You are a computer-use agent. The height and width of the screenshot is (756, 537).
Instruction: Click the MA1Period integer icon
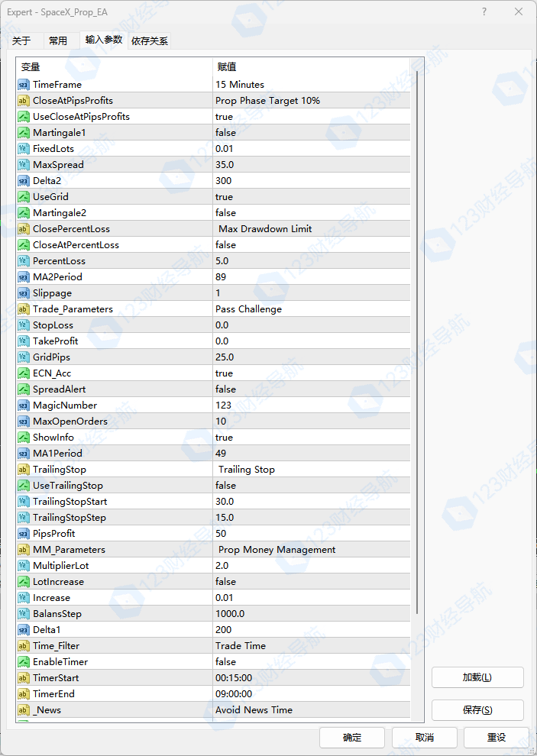[x=23, y=453]
